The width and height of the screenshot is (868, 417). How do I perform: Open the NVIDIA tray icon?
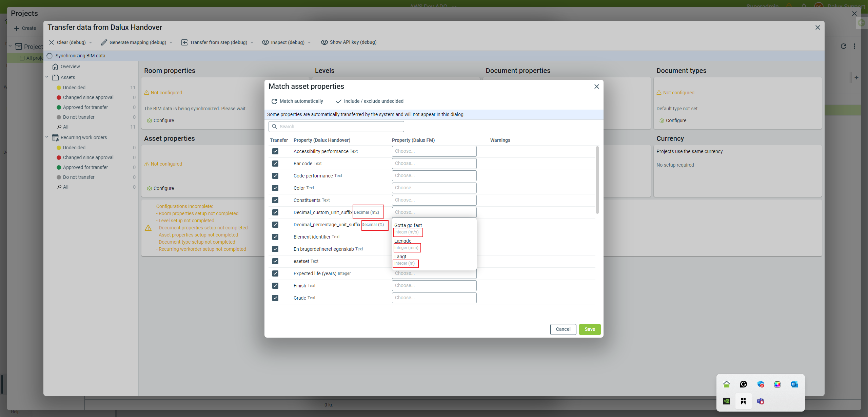coord(726,401)
